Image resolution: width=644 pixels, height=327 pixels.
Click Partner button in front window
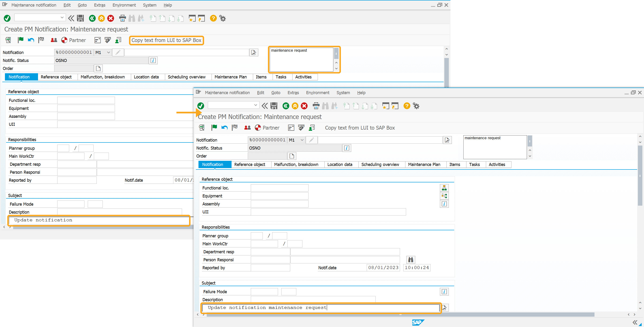(x=267, y=128)
